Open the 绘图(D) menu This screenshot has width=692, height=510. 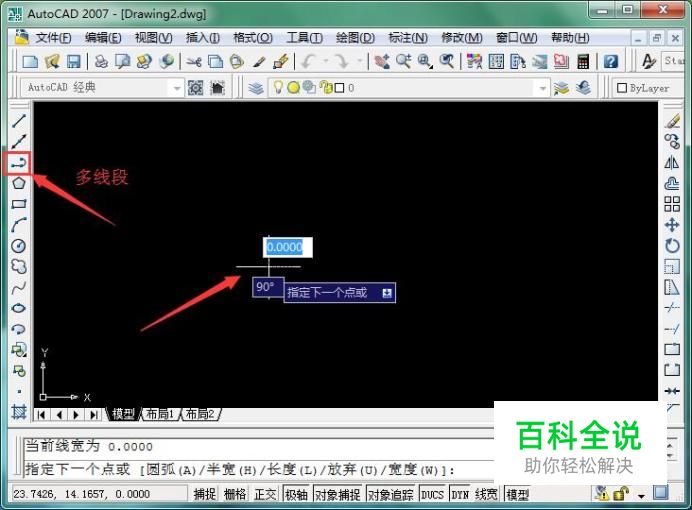(x=355, y=38)
